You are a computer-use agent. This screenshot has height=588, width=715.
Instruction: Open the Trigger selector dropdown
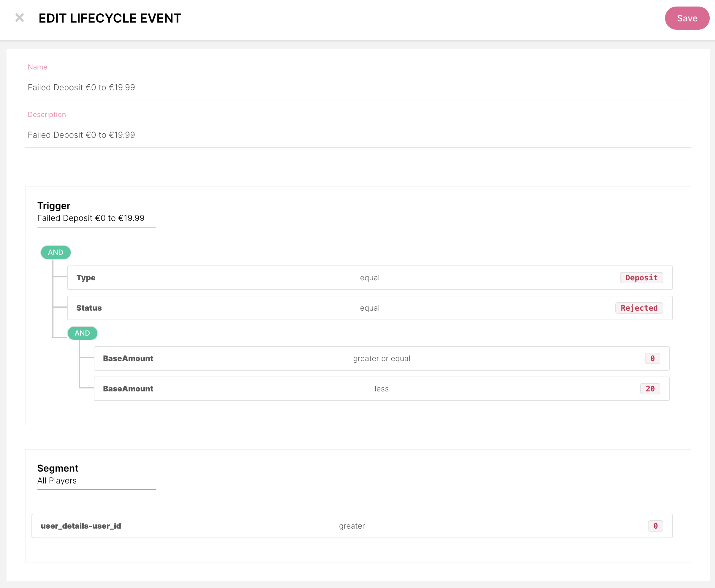tap(96, 218)
